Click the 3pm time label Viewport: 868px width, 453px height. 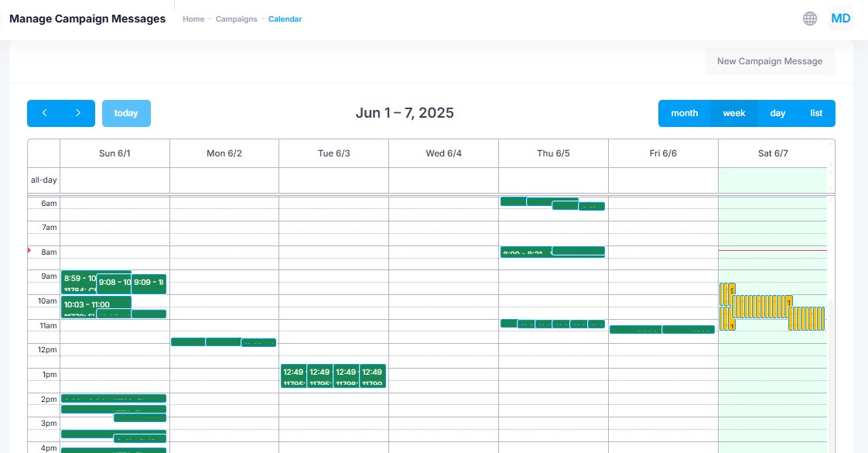(x=49, y=423)
